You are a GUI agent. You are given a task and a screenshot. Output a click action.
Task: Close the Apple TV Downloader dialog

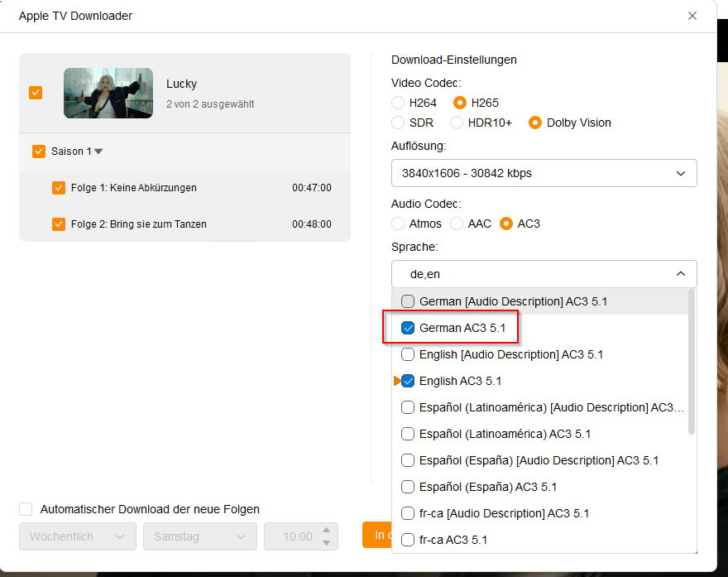tap(692, 16)
